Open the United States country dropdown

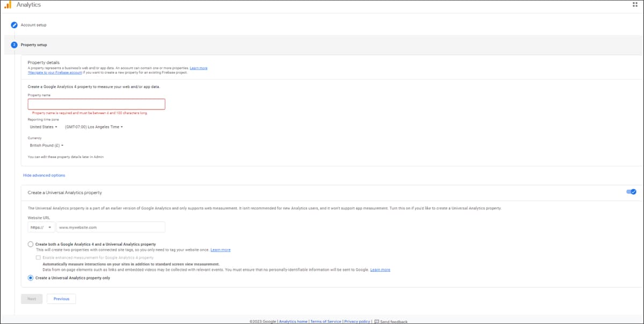point(43,127)
